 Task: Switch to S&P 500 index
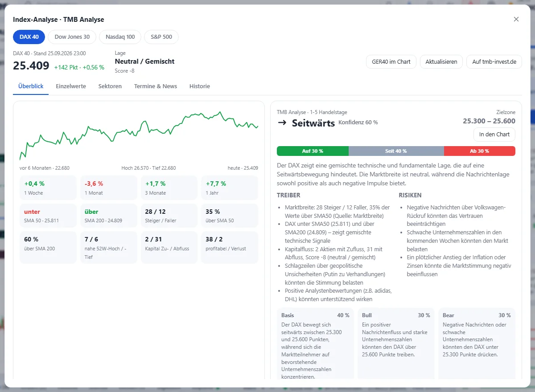point(161,37)
